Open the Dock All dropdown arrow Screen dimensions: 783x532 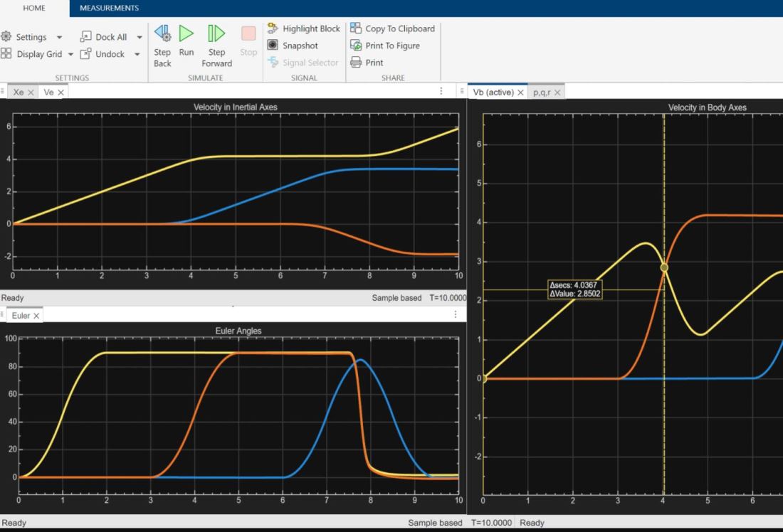140,37
